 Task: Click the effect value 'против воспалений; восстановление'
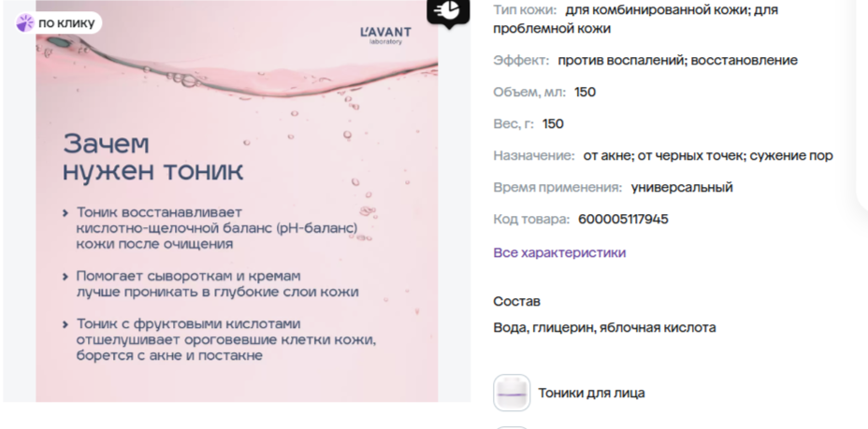coord(677,60)
